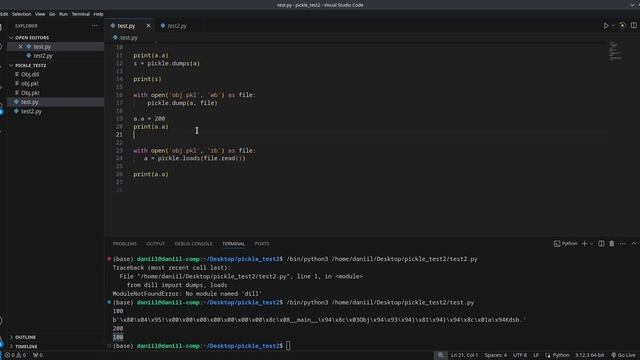The image size is (640, 360).
Task: Click the Python terminal profile label
Action: coord(566,244)
